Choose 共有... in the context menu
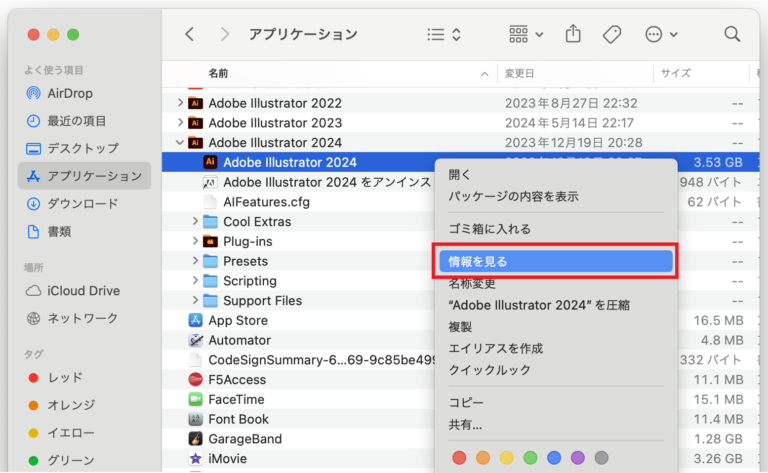Screen dimensions: 768x473 click(x=556, y=424)
